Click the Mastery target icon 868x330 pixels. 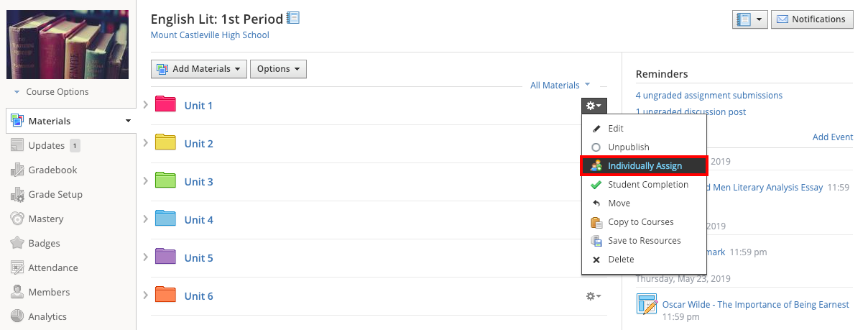tap(17, 219)
